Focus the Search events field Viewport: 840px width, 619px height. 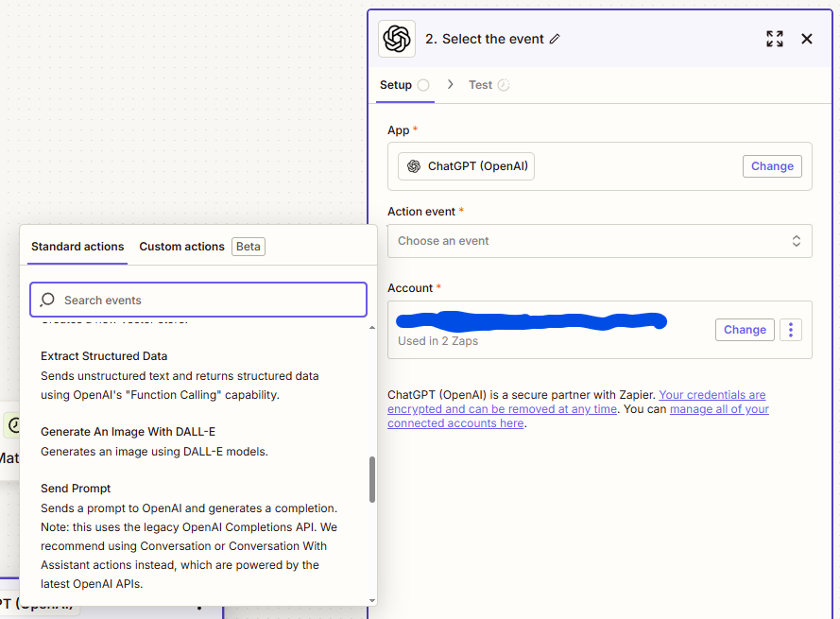198,300
